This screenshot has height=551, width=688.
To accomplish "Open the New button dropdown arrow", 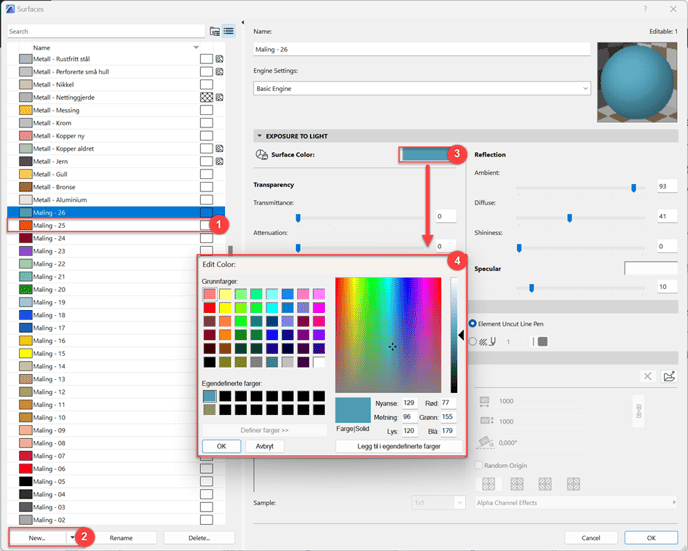I will (72, 537).
